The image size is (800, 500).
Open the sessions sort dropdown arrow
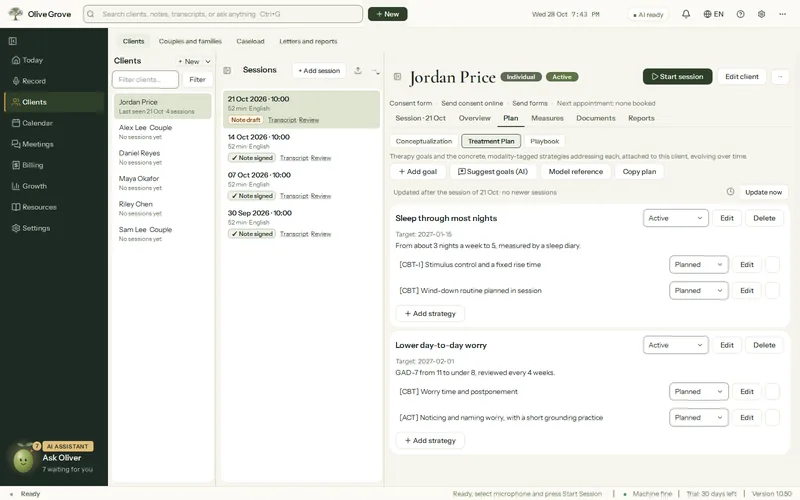[376, 71]
